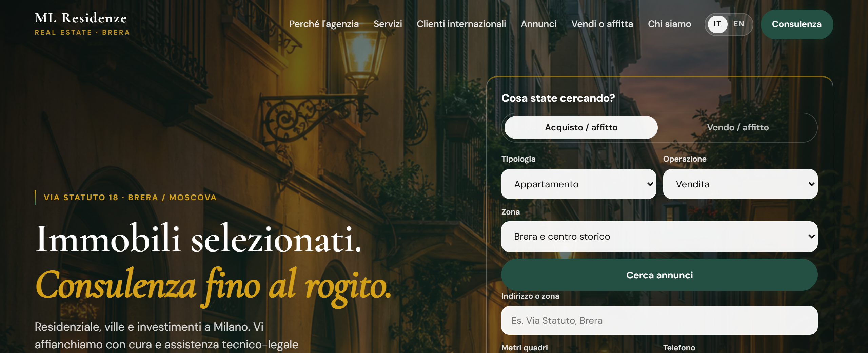Click the Consulenza button in header

pyautogui.click(x=797, y=24)
